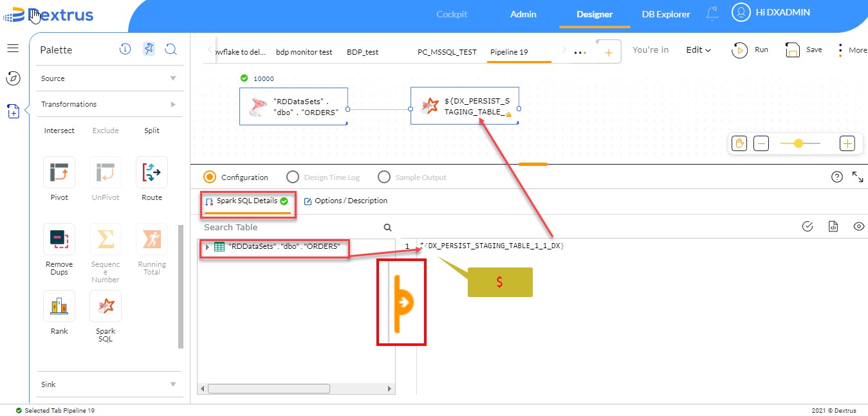This screenshot has width=868, height=416.
Task: Expand the configuration panel to fullscreen
Action: pos(858,177)
